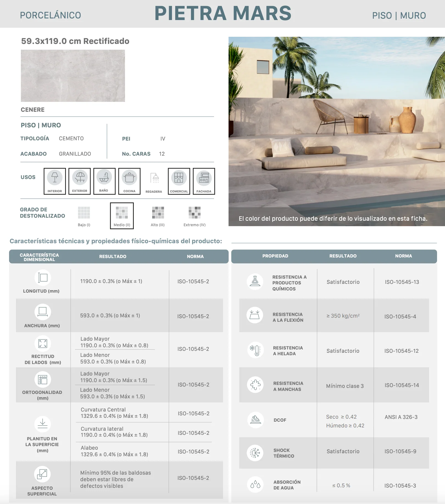Click the Absorción de agua droplets icon
The height and width of the screenshot is (504, 445).
[255, 485]
